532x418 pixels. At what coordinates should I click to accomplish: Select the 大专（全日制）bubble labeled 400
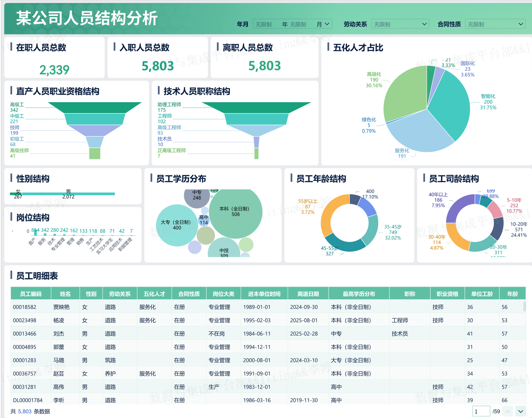[177, 225]
